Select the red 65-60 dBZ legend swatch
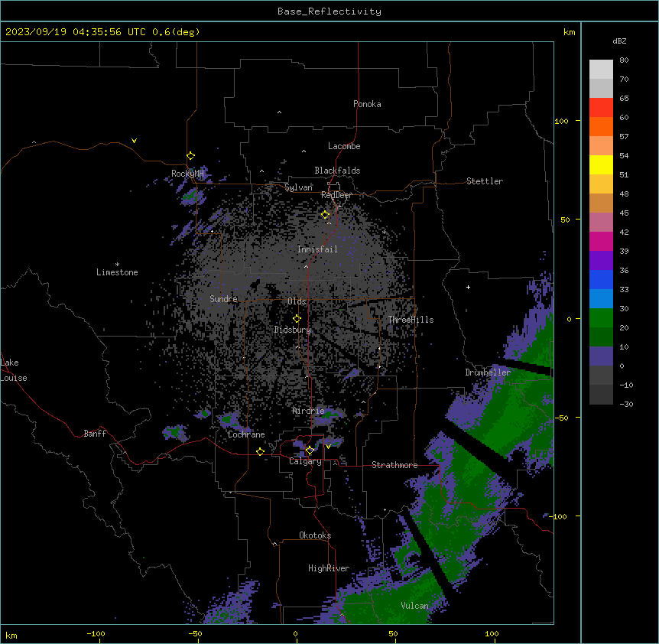The image size is (659, 644). click(x=601, y=108)
